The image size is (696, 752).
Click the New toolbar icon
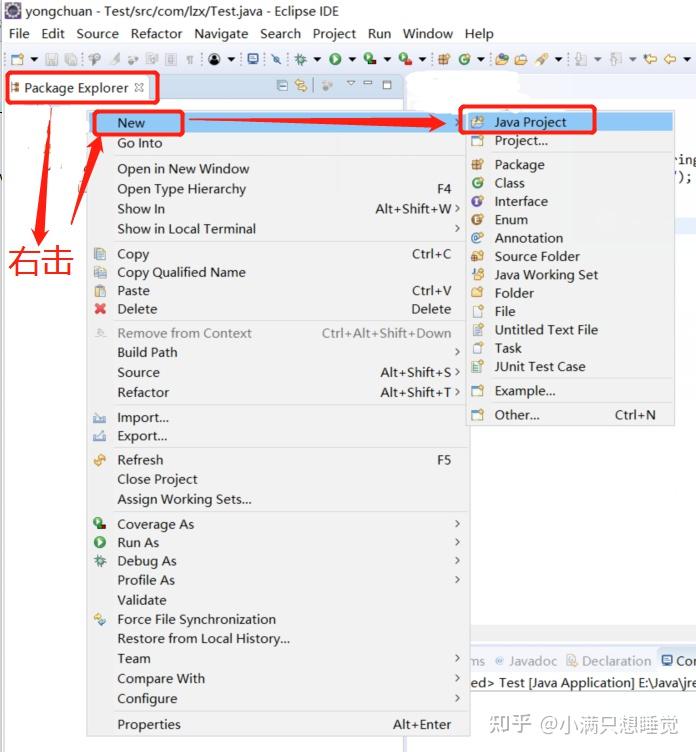(x=18, y=59)
